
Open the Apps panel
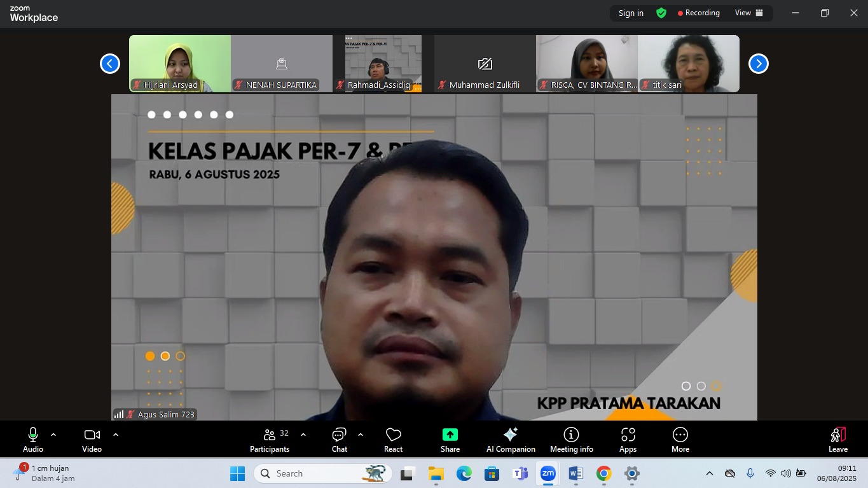(628, 440)
